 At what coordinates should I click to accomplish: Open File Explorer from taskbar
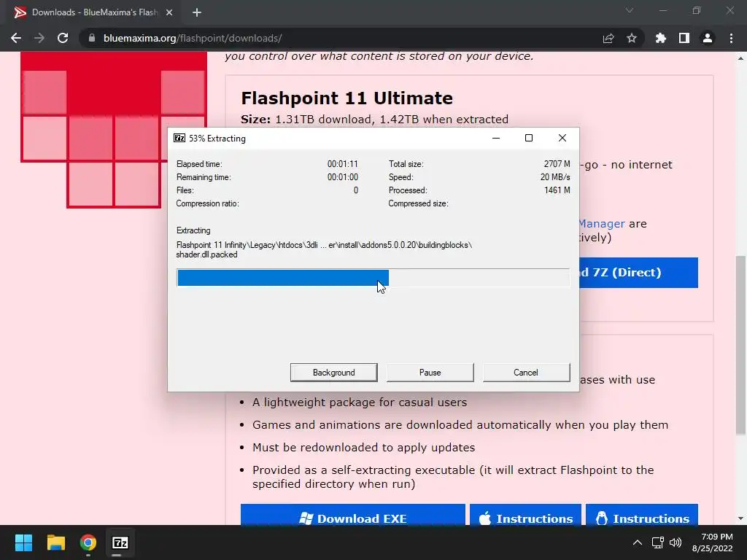tap(55, 542)
